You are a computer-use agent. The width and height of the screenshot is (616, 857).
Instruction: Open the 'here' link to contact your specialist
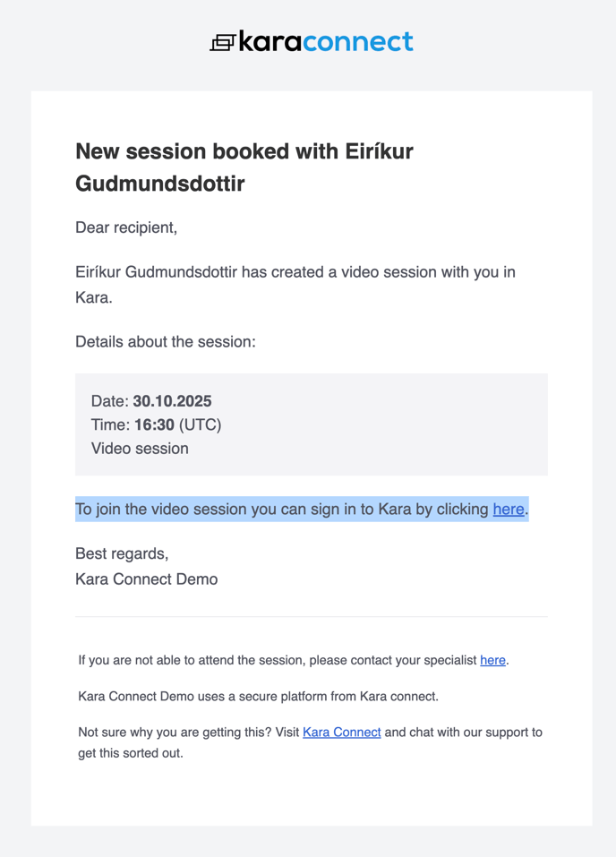click(x=492, y=660)
